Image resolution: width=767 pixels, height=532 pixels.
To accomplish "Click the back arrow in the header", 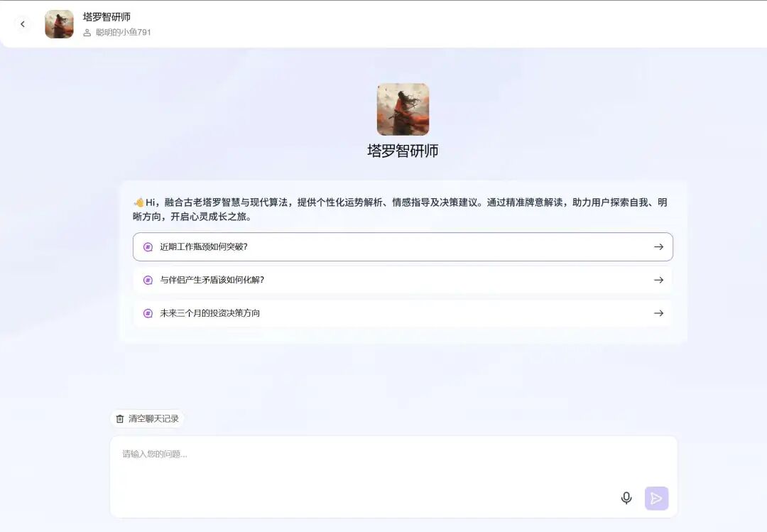I will pyautogui.click(x=23, y=23).
